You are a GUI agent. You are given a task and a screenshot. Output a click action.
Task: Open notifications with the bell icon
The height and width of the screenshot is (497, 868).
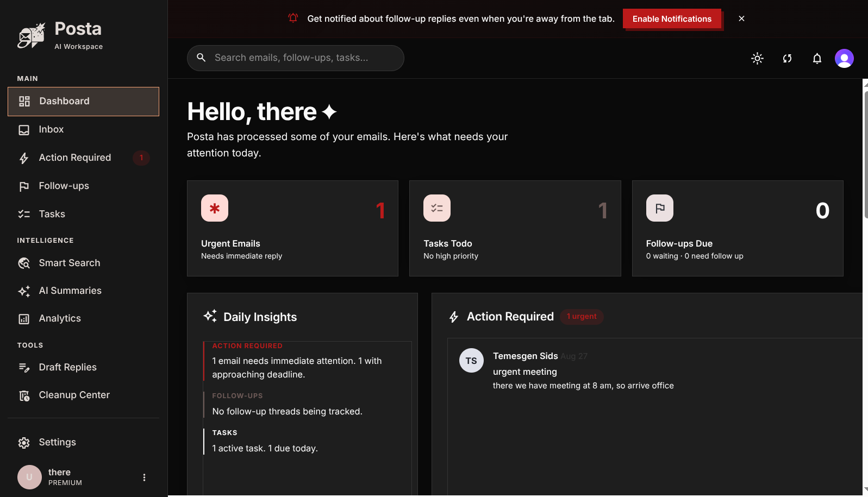pyautogui.click(x=817, y=58)
